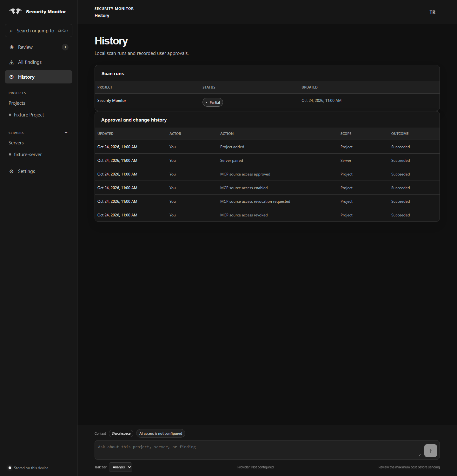Image resolution: width=457 pixels, height=476 pixels.
Task: Click MCP source access revocation requested entry
Action: [x=255, y=202]
